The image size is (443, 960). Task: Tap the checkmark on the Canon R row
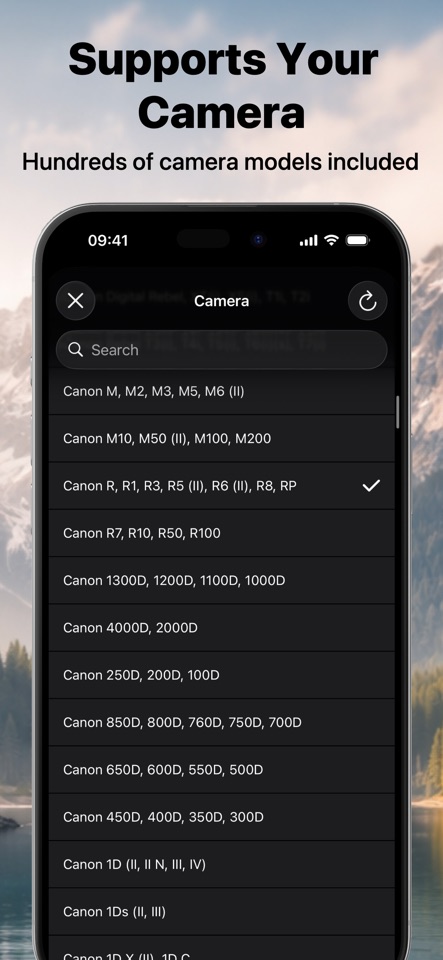371,486
